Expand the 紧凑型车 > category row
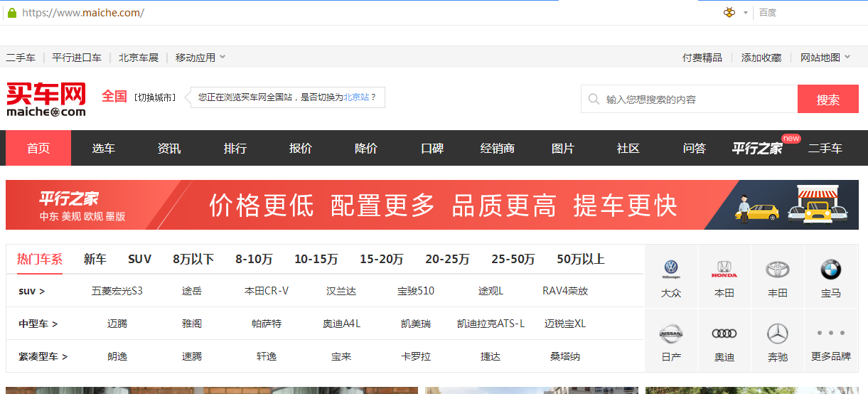 [x=43, y=356]
